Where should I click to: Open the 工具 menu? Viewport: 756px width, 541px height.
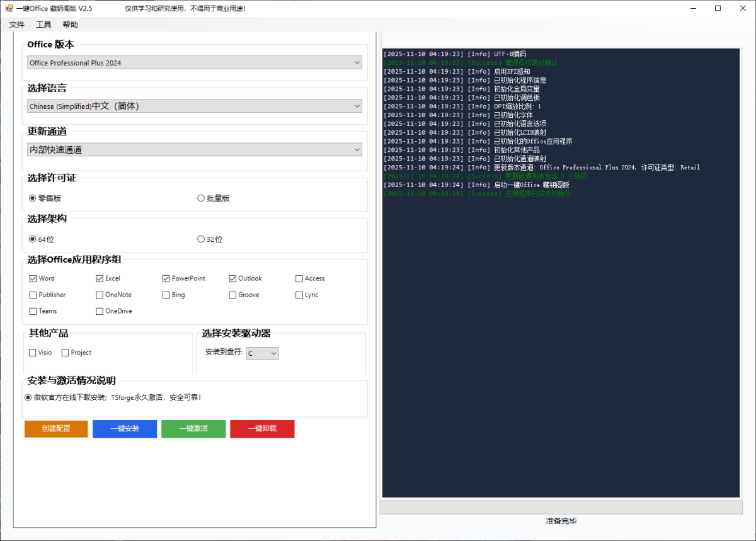pyautogui.click(x=43, y=24)
